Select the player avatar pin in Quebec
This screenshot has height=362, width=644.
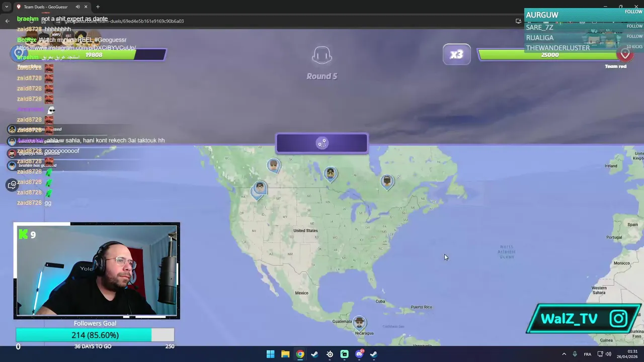click(x=387, y=182)
